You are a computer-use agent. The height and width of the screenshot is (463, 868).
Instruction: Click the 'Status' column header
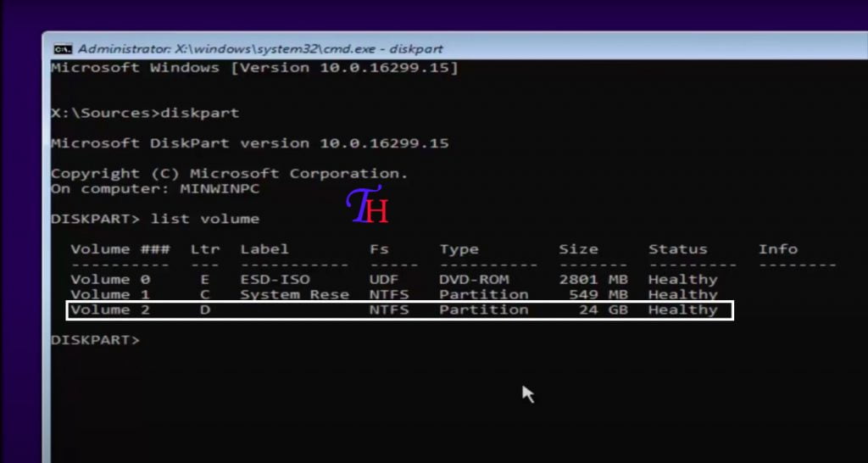click(677, 249)
